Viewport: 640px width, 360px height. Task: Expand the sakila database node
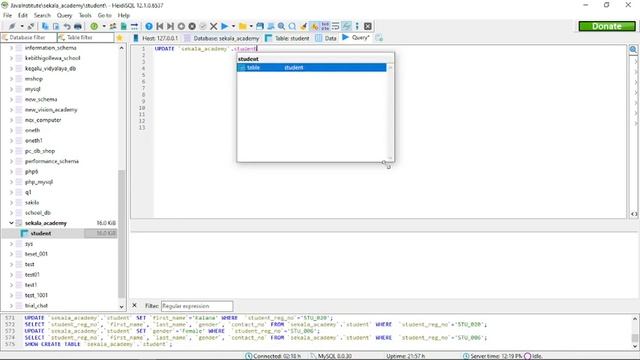(x=11, y=202)
